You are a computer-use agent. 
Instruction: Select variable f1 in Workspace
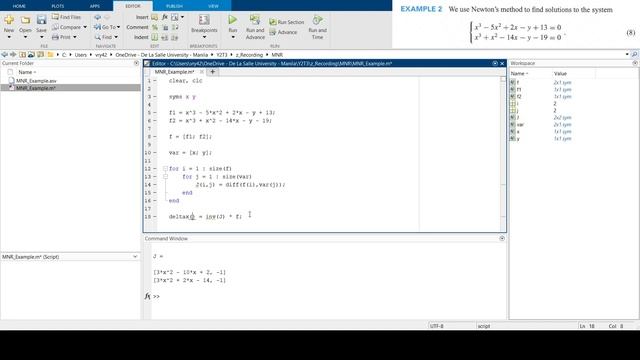tap(519, 89)
